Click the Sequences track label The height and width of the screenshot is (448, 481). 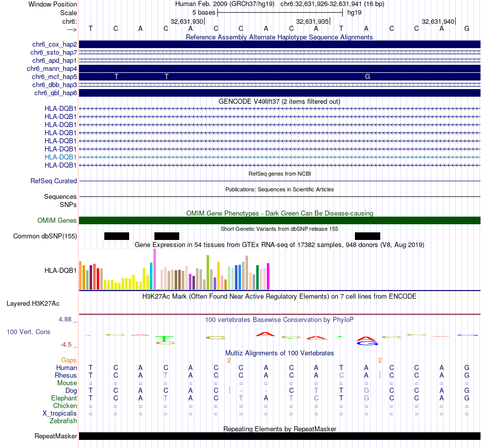point(60,196)
